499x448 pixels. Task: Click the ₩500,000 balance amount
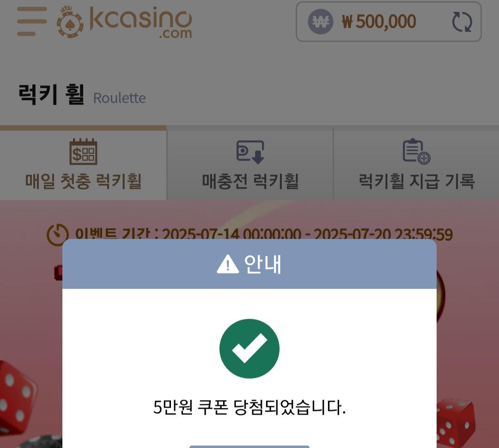click(379, 22)
